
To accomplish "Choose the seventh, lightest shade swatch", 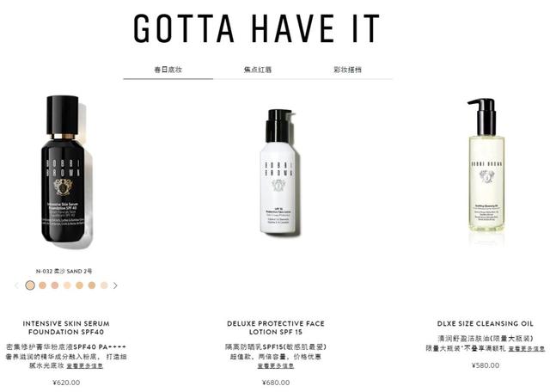I will 104,285.
